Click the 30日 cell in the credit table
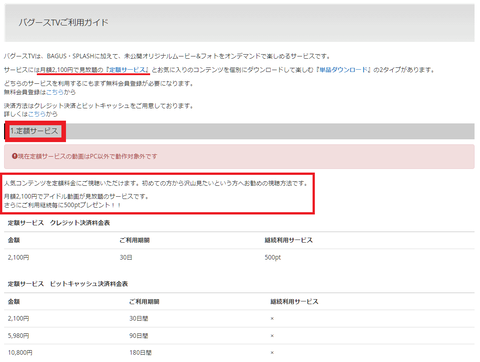 [126, 257]
